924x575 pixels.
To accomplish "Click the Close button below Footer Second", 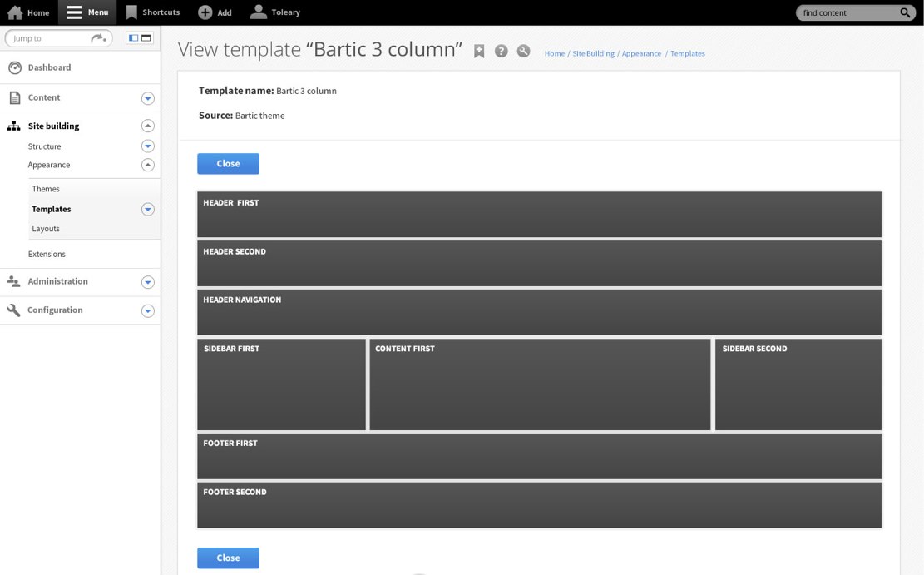I will (228, 558).
